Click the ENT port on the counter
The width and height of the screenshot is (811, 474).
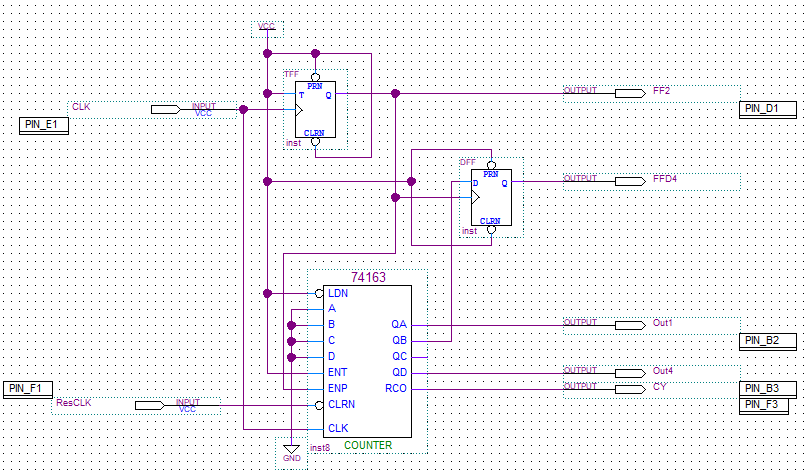(337, 373)
